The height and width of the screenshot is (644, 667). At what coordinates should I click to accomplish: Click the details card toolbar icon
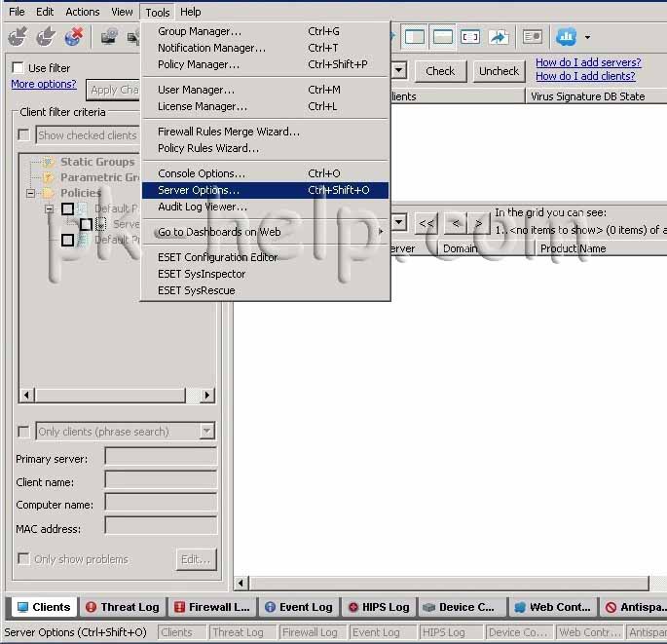point(533,37)
